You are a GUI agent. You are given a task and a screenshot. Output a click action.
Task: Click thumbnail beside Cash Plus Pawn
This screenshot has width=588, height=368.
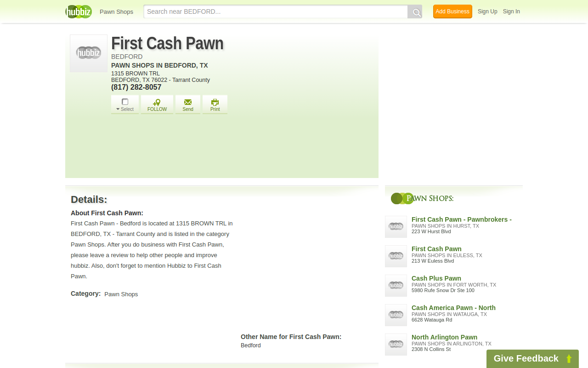point(396,286)
